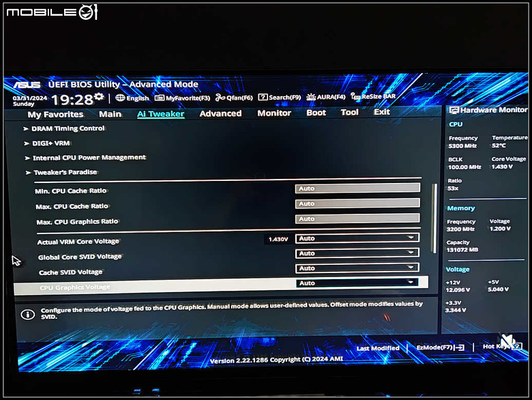This screenshot has height=400, width=532.
Task: Open the Exit tab
Action: (382, 112)
